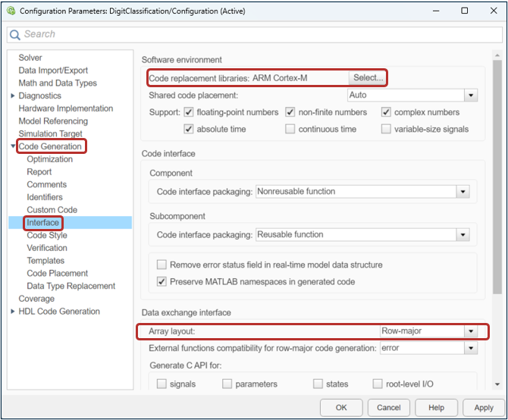
Task: Open Component code interface packaging dropdown
Action: pyautogui.click(x=463, y=192)
